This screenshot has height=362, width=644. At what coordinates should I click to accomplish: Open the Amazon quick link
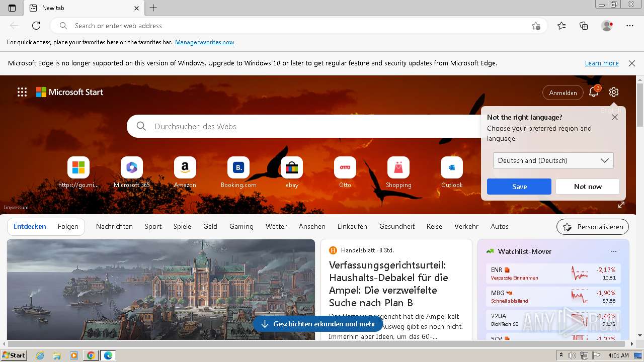coord(185,172)
